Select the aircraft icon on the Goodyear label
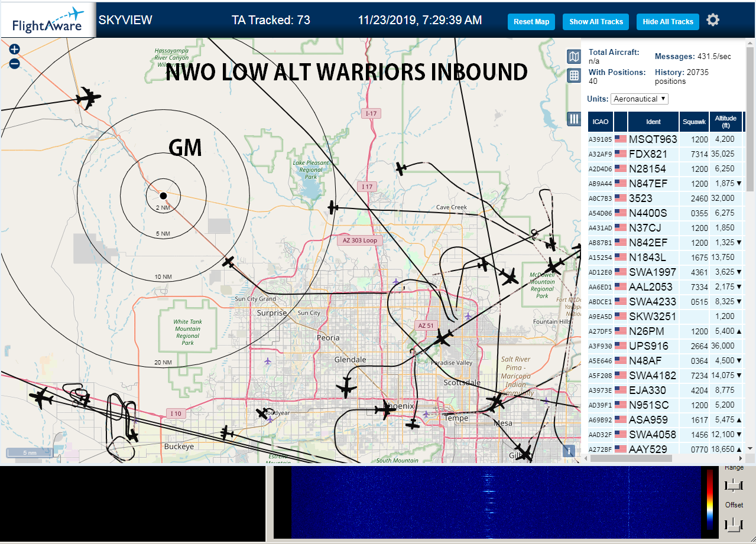This screenshot has width=756, height=544. click(x=262, y=413)
